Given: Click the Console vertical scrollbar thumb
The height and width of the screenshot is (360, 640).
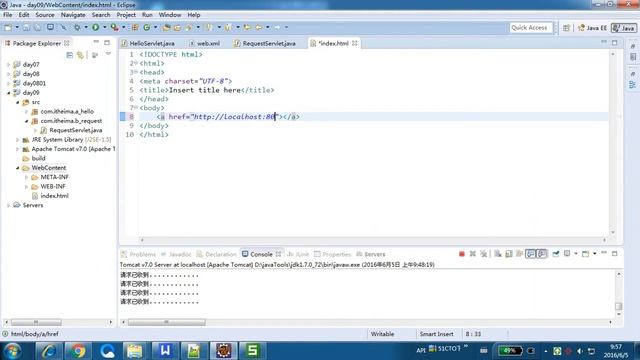Looking at the screenshot, I should pyautogui.click(x=618, y=306).
